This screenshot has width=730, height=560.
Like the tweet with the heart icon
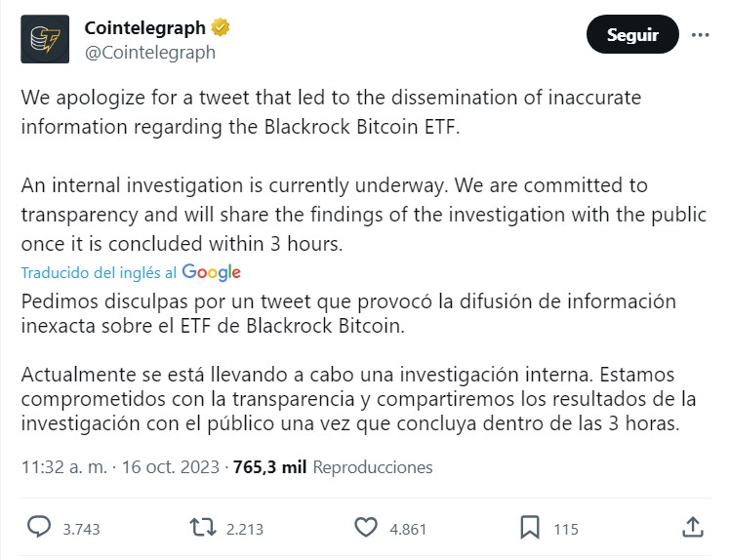point(366,528)
